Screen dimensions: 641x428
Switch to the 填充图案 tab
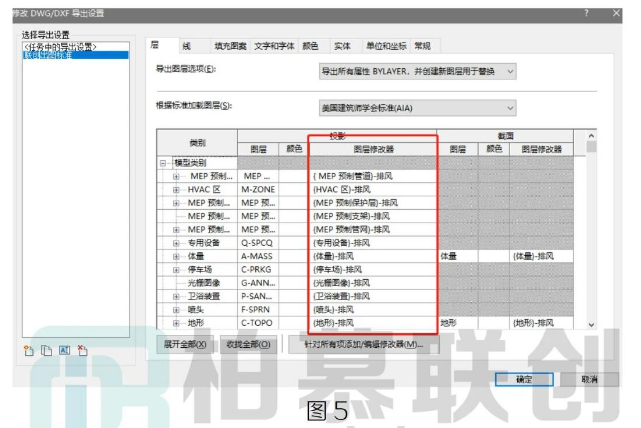231,46
